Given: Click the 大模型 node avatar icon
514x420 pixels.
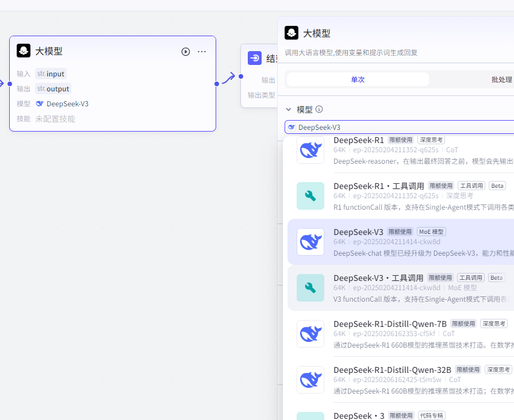Looking at the screenshot, I should tap(24, 51).
